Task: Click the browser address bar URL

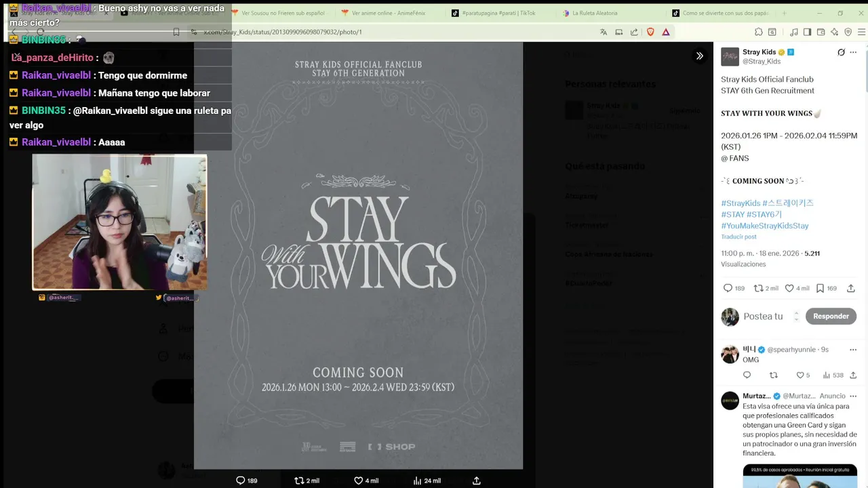Action: pyautogui.click(x=283, y=32)
